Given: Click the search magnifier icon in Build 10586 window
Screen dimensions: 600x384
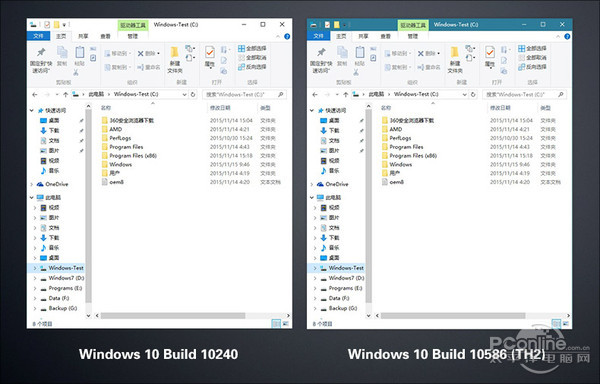Looking at the screenshot, I should pyautogui.click(x=561, y=94).
